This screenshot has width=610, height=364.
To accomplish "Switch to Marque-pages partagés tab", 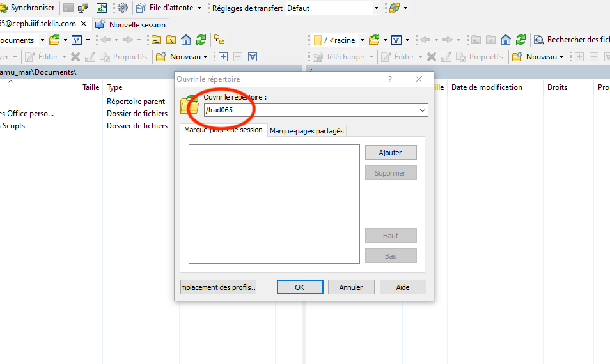I will [x=307, y=131].
